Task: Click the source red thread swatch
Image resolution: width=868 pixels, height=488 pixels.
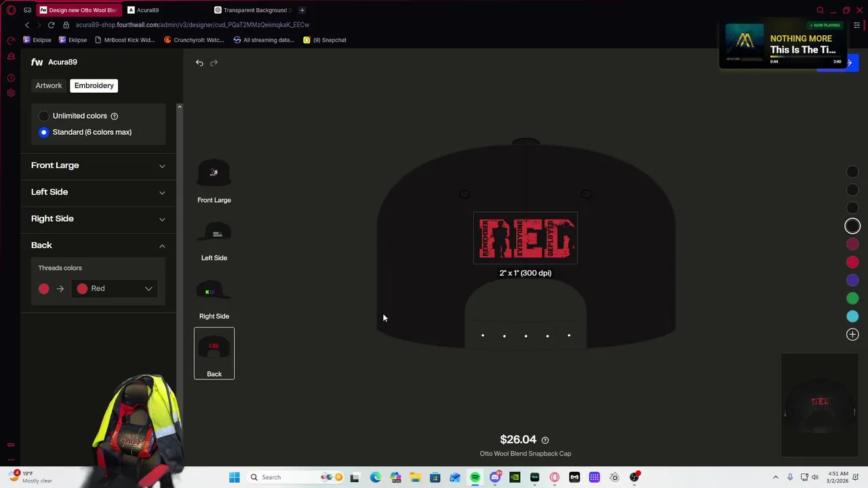Action: click(x=44, y=289)
